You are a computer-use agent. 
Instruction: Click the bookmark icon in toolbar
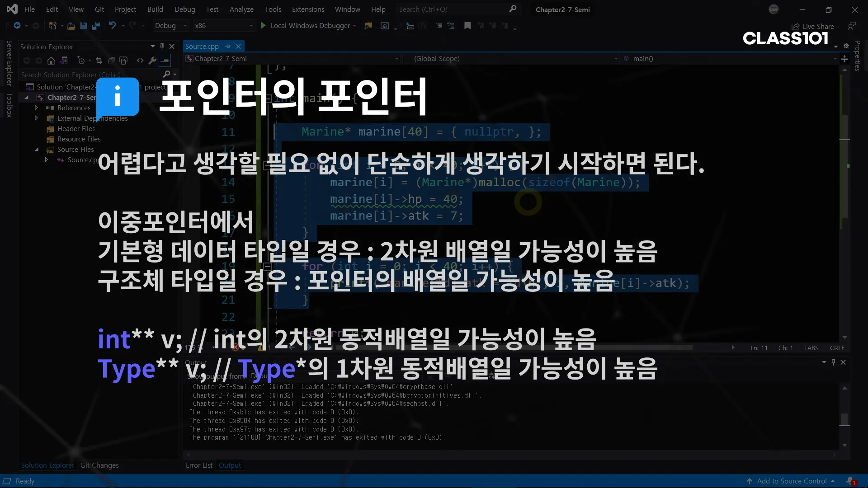(x=467, y=26)
